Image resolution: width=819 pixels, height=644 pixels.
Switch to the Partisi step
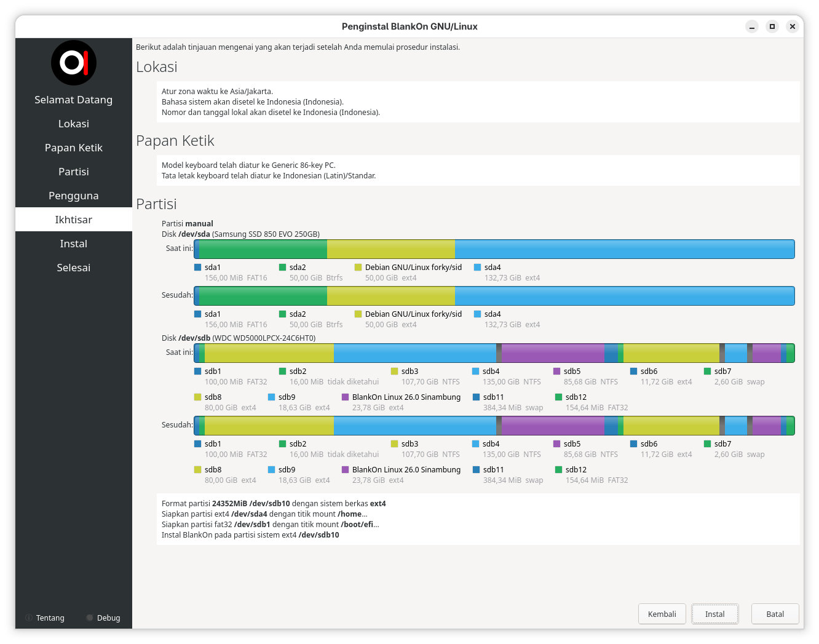coord(74,172)
